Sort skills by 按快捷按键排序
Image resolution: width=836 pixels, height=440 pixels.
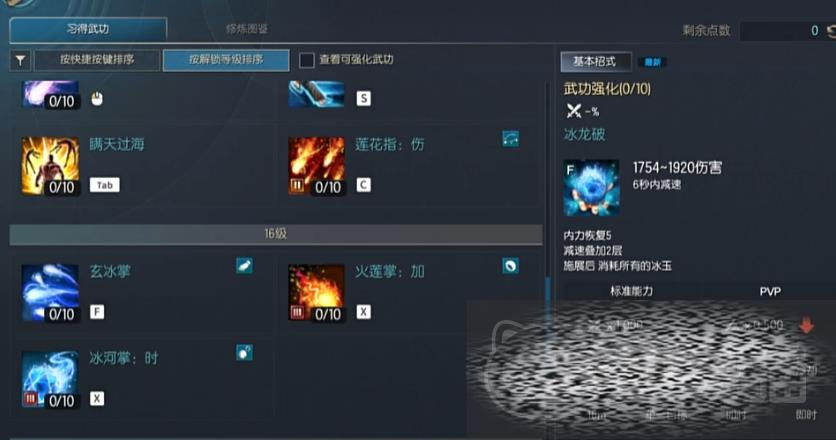[x=97, y=60]
